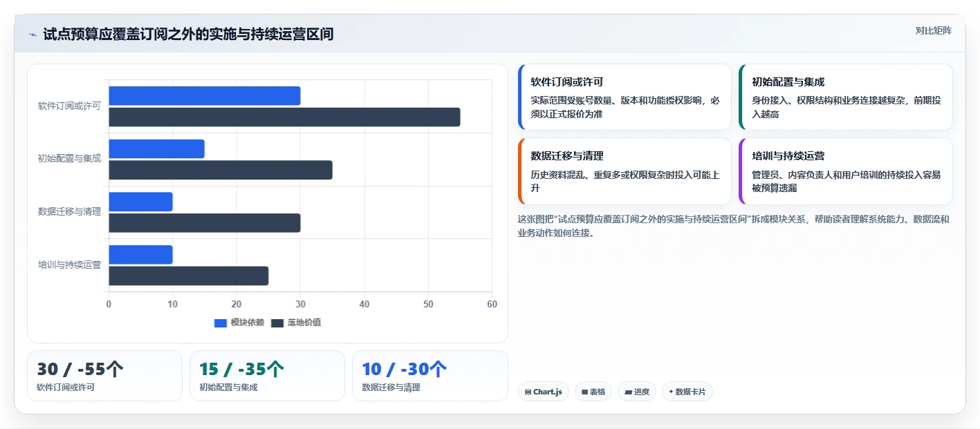
Task: Click the blue bar for 软件订阅或许可
Action: [x=205, y=96]
